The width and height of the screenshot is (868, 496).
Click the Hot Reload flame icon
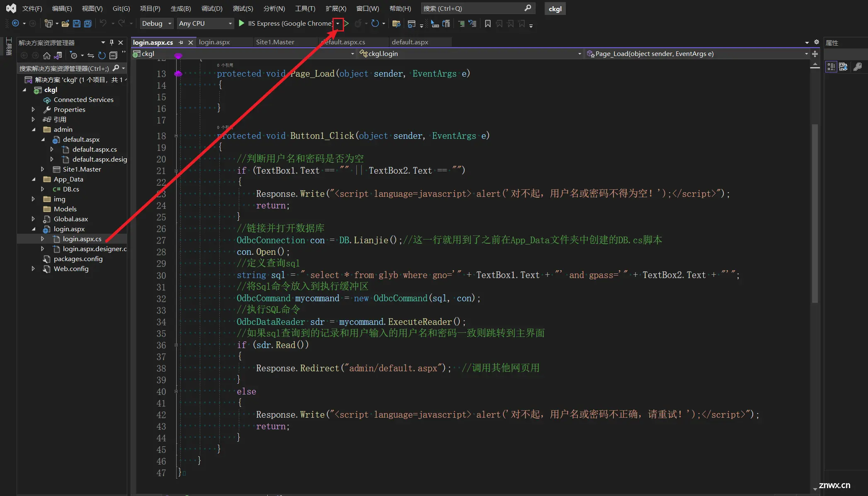358,24
